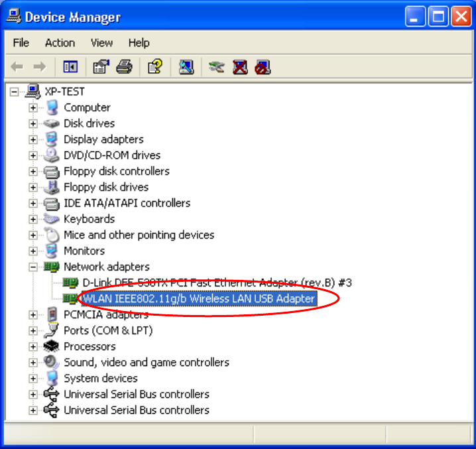The height and width of the screenshot is (449, 476).
Task: Close the Device Manager window
Action: [461, 16]
